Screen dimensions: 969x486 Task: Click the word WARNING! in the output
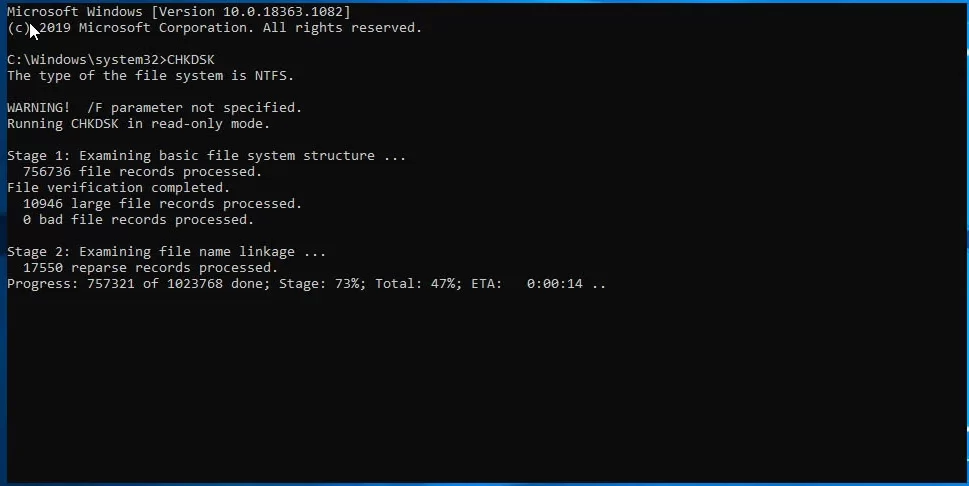point(39,108)
